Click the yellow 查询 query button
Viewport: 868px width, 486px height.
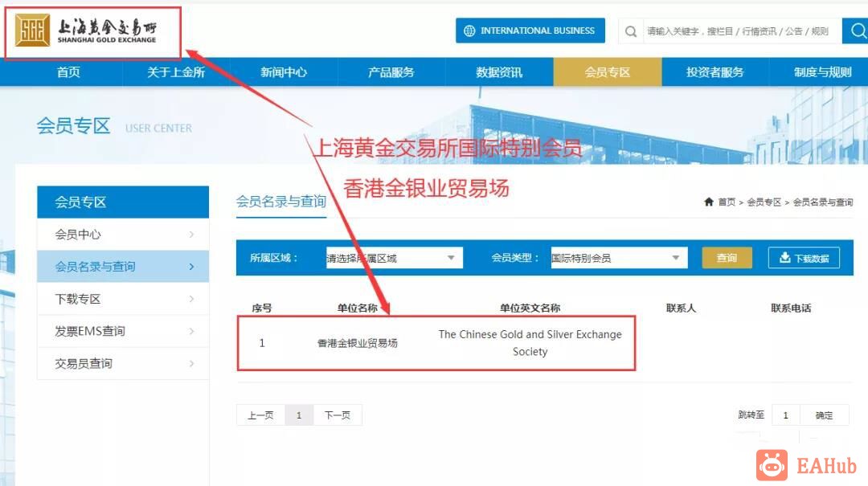(x=727, y=258)
